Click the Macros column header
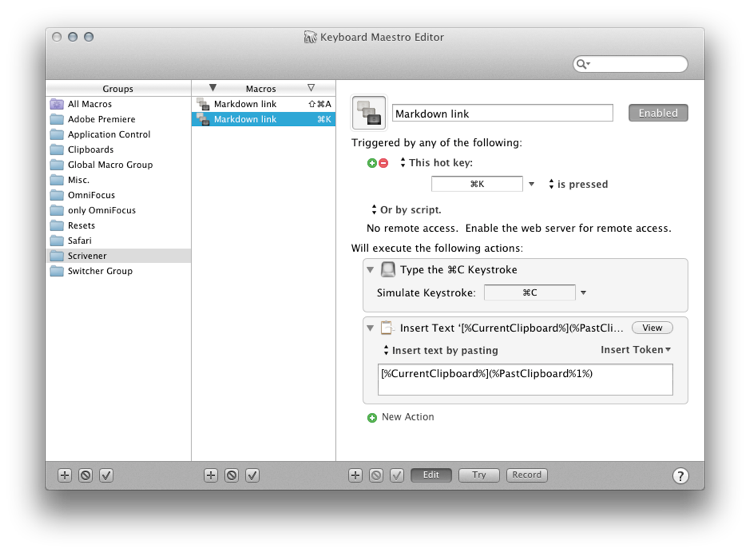 tap(261, 88)
